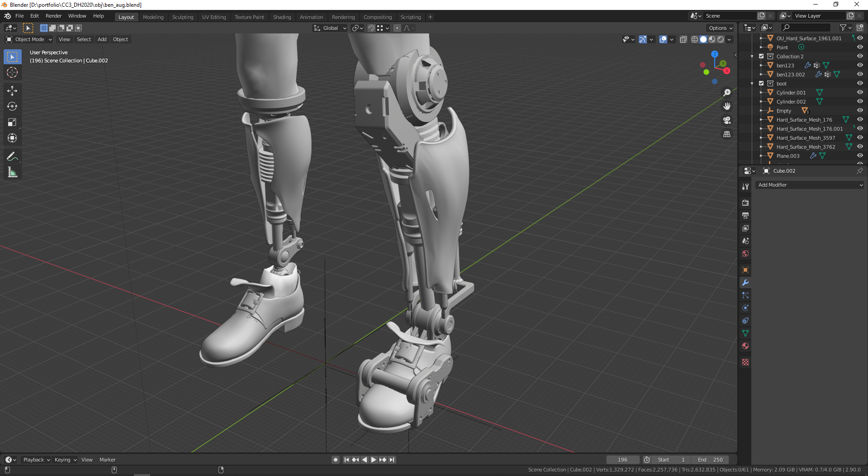Switch perspective/orthographic grid icon
The image size is (868, 476).
pyautogui.click(x=727, y=134)
